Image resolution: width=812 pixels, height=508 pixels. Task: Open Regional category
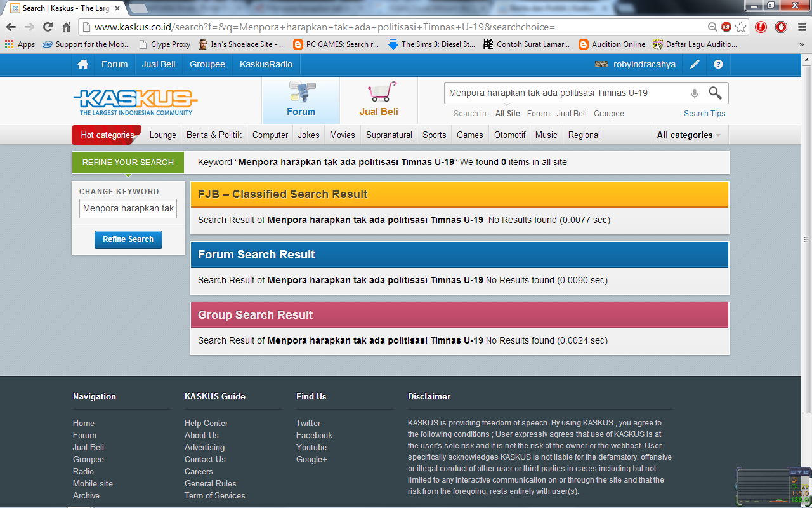[584, 135]
